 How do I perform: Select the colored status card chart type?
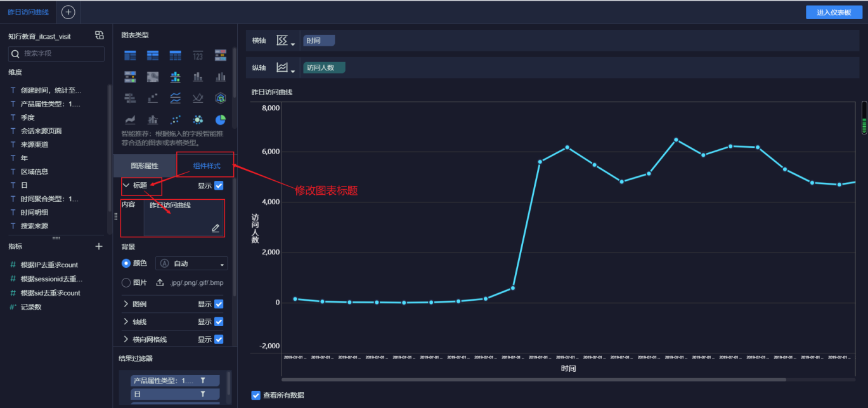pos(130,77)
